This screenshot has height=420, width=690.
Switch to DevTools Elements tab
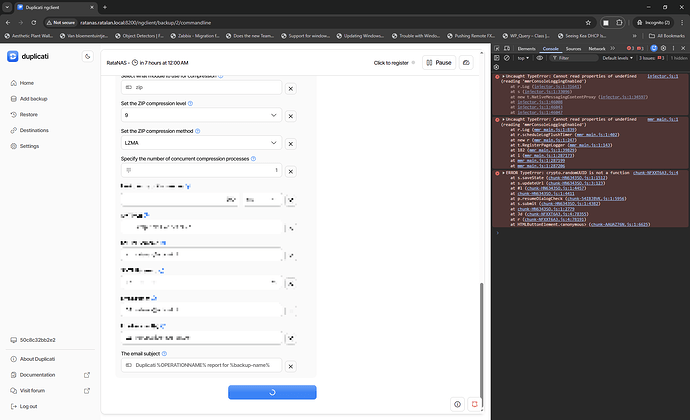pos(526,48)
